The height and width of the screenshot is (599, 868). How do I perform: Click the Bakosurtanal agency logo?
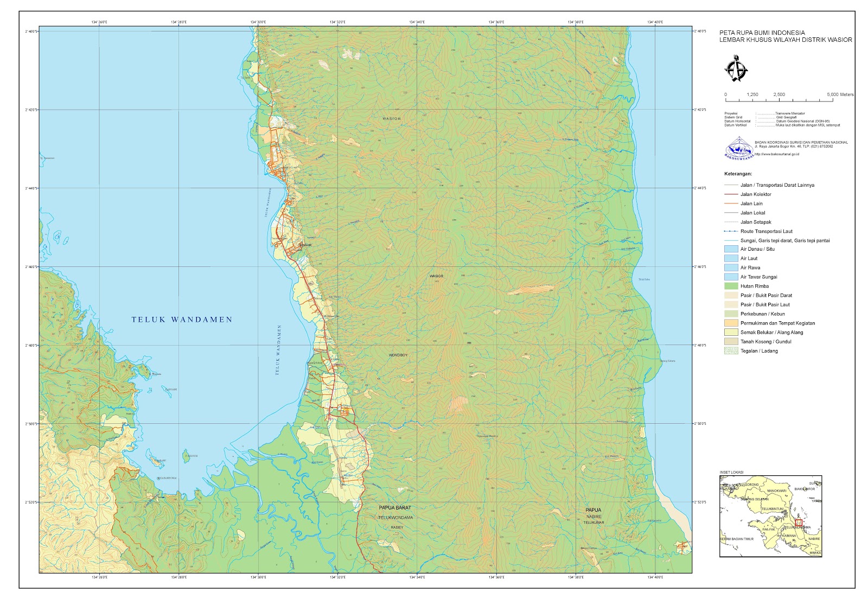[739, 148]
